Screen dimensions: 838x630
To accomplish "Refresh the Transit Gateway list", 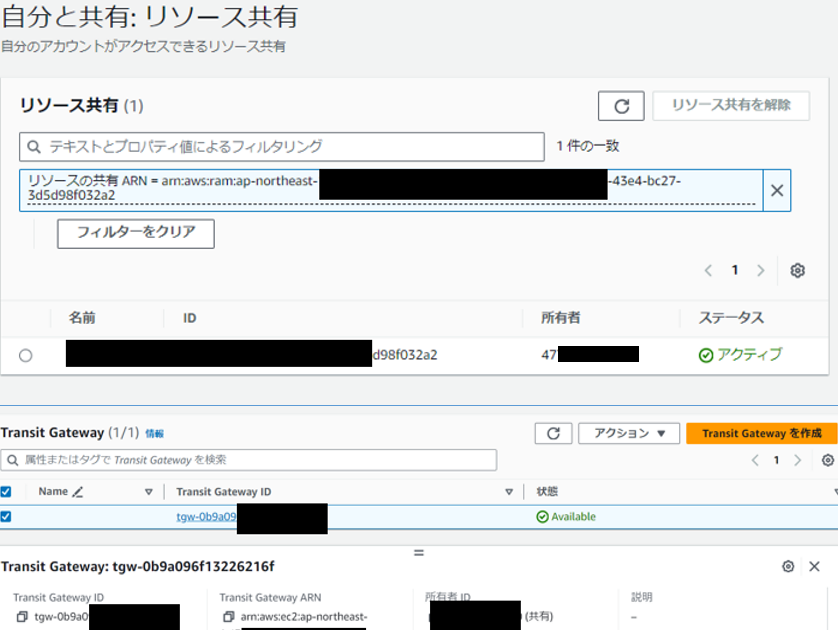I will pos(553,433).
